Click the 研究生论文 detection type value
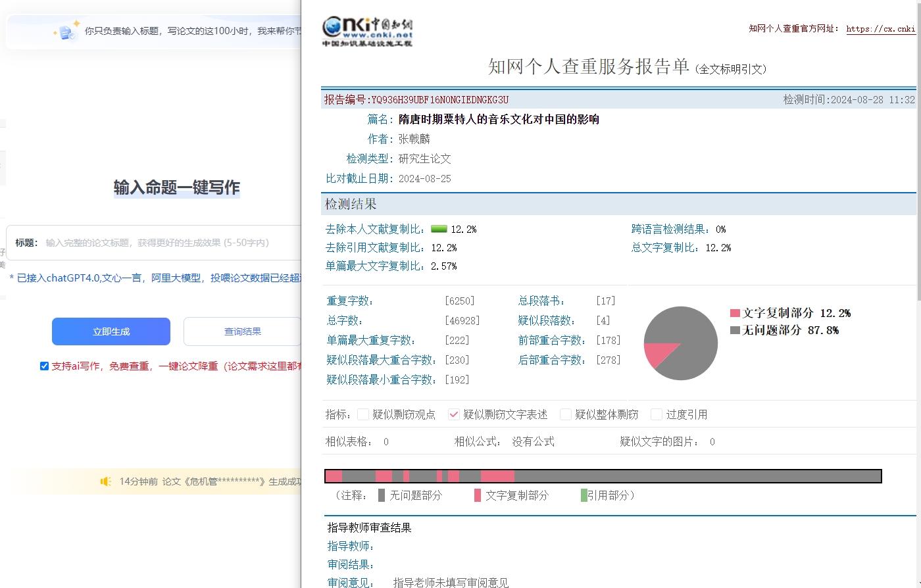Screen dimensions: 921x588 coord(425,159)
